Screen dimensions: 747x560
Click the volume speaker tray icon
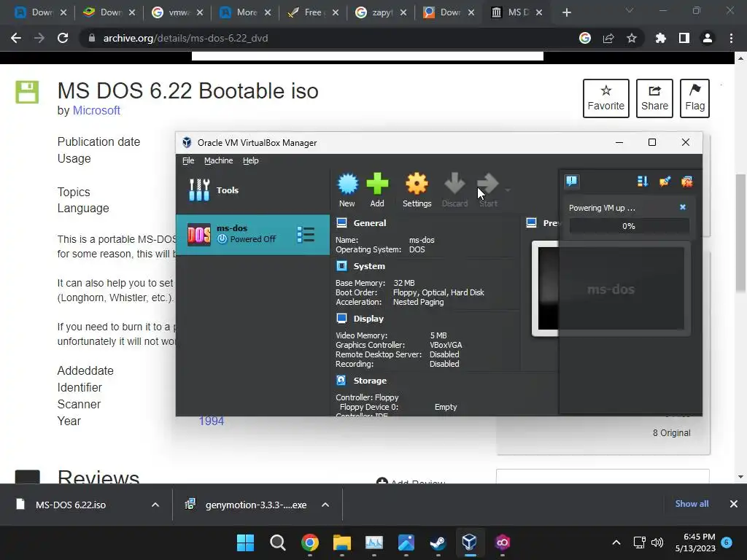pyautogui.click(x=657, y=542)
